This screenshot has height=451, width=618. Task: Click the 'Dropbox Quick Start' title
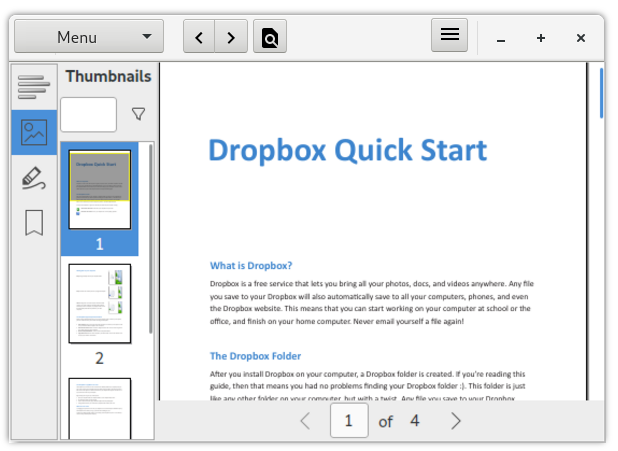(348, 151)
